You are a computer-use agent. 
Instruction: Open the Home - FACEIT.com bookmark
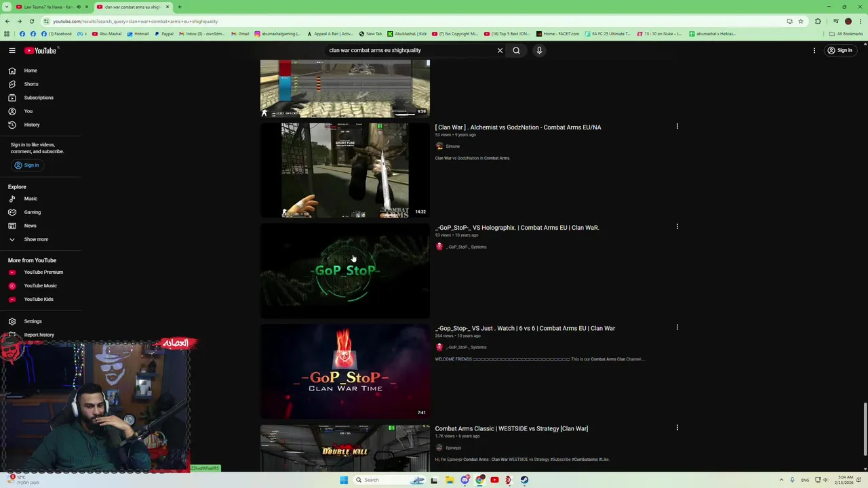557,34
